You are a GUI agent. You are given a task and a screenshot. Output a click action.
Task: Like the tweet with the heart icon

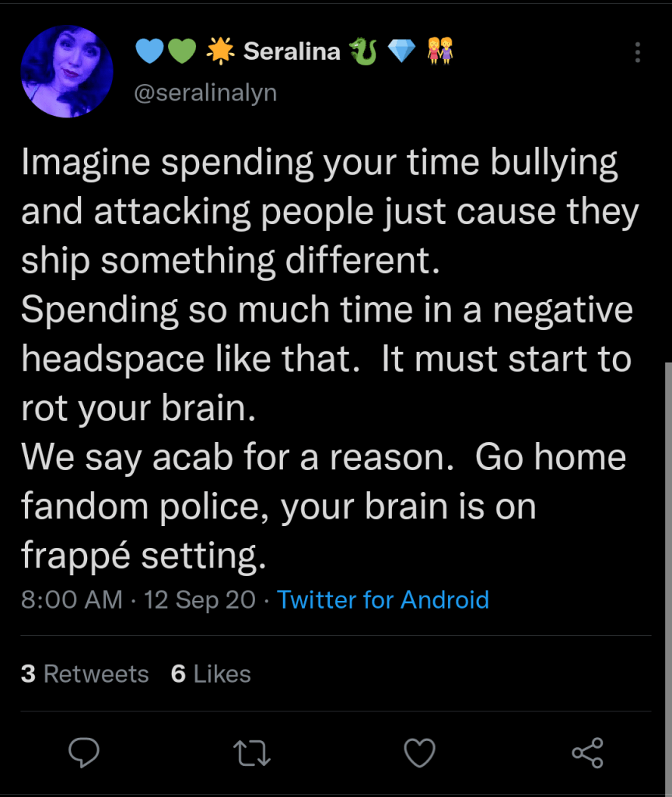(420, 752)
